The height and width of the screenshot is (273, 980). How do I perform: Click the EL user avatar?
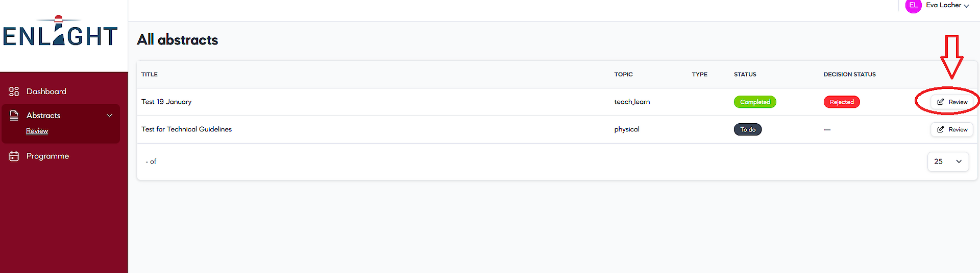(913, 6)
